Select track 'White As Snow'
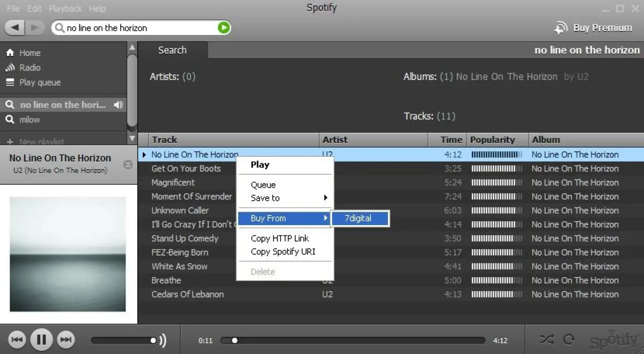This screenshot has height=354, width=644. [179, 266]
